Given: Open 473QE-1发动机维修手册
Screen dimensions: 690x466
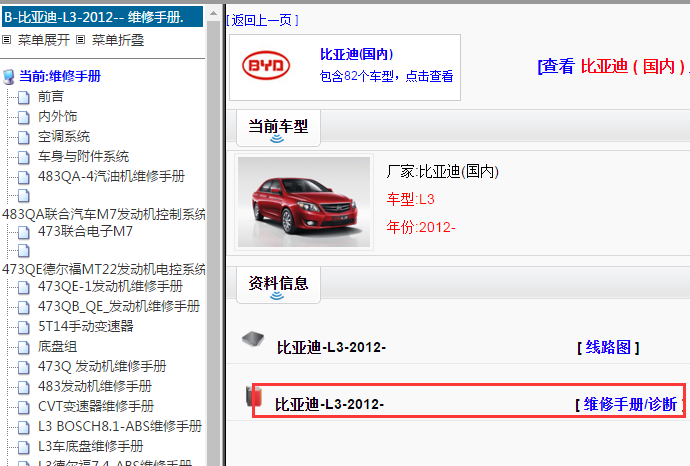Looking at the screenshot, I should (x=110, y=286).
